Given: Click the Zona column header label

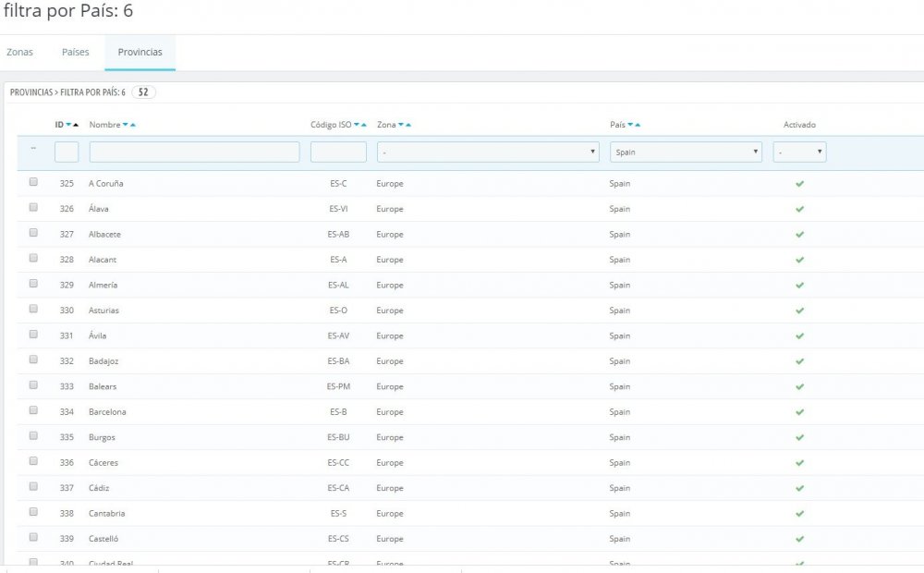Looking at the screenshot, I should tap(386, 125).
